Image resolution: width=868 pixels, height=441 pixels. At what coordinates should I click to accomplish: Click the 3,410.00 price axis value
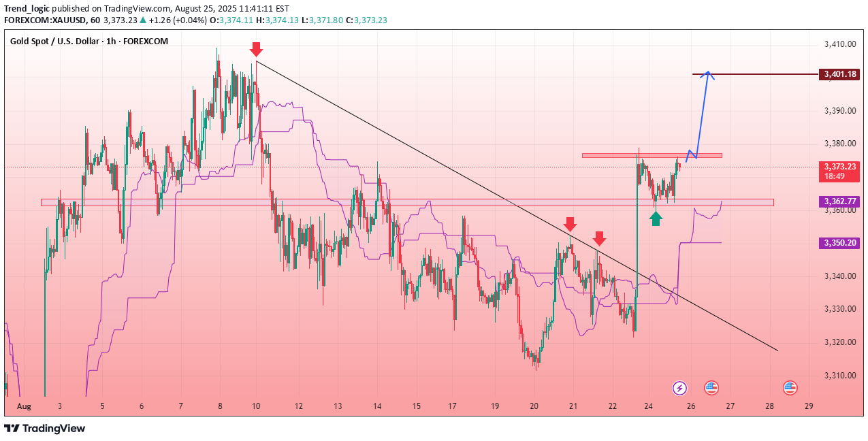click(839, 44)
